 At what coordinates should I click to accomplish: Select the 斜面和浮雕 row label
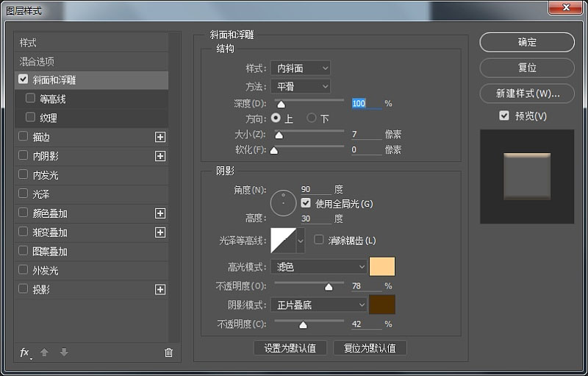coord(54,80)
